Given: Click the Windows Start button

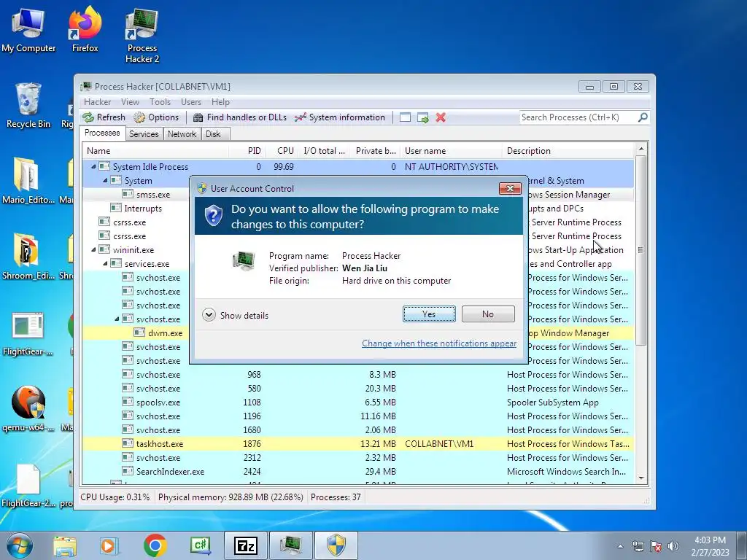Looking at the screenshot, I should click(x=20, y=545).
